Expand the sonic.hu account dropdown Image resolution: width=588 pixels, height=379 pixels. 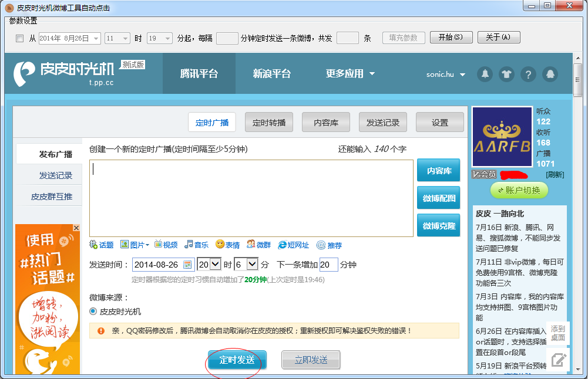[x=445, y=75]
